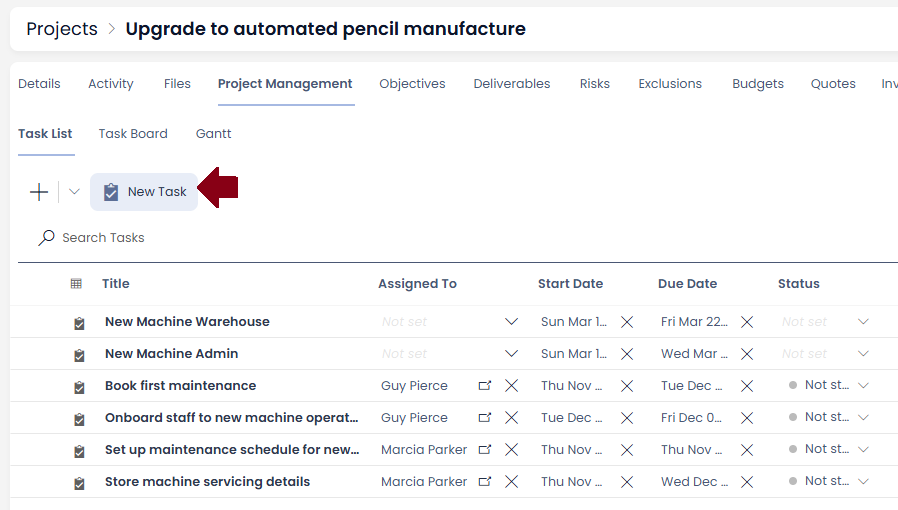Click the New Task button

(144, 192)
